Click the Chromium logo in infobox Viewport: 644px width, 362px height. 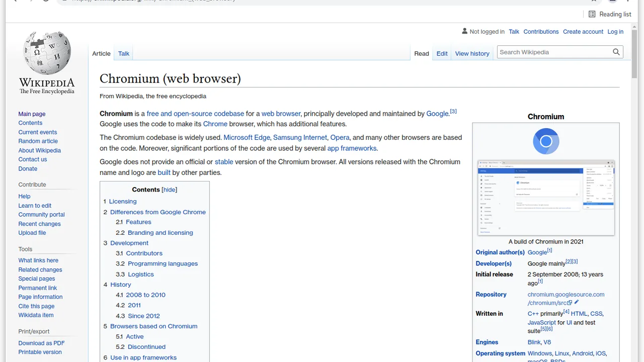click(546, 141)
